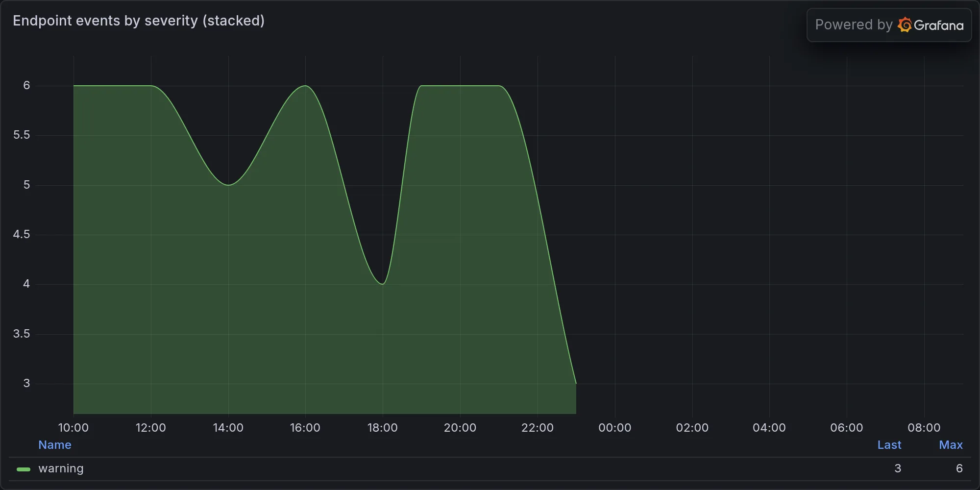This screenshot has height=490, width=980.
Task: Click the 18:00 x-axis time label
Action: (x=383, y=428)
